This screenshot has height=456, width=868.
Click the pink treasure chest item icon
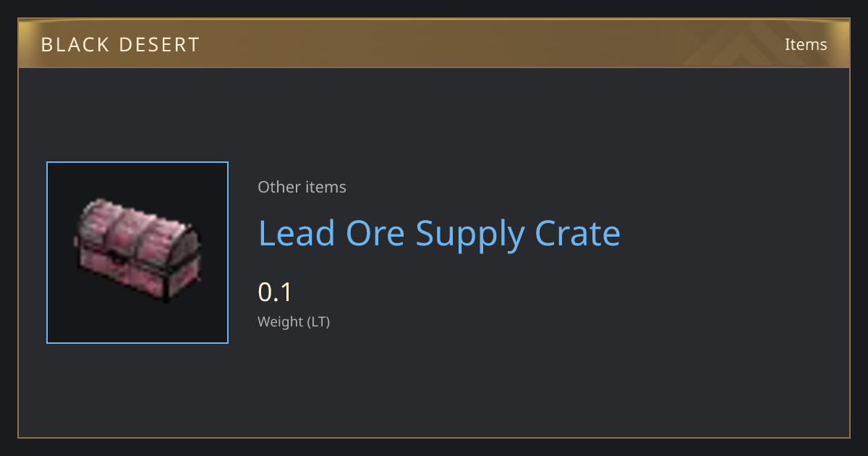[137, 251]
